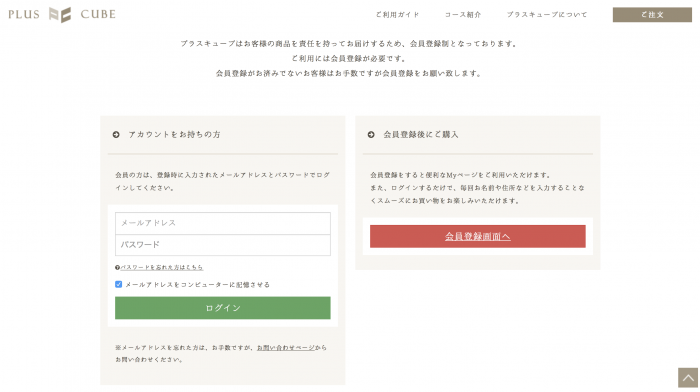Open the ご利用ガイド menu item

(x=397, y=15)
